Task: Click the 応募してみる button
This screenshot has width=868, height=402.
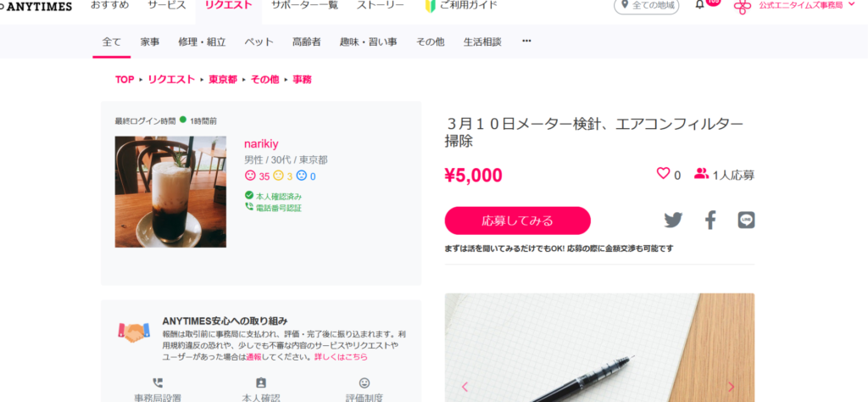Action: (518, 221)
